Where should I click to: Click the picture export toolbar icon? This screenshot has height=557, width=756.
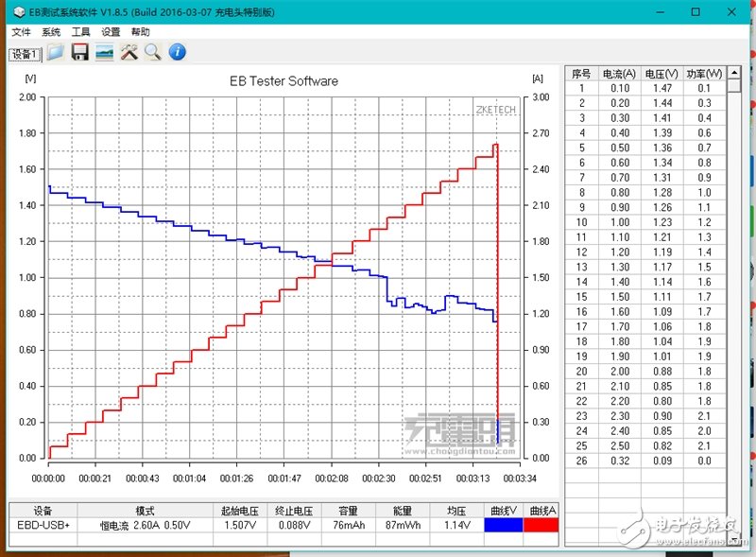tap(105, 52)
